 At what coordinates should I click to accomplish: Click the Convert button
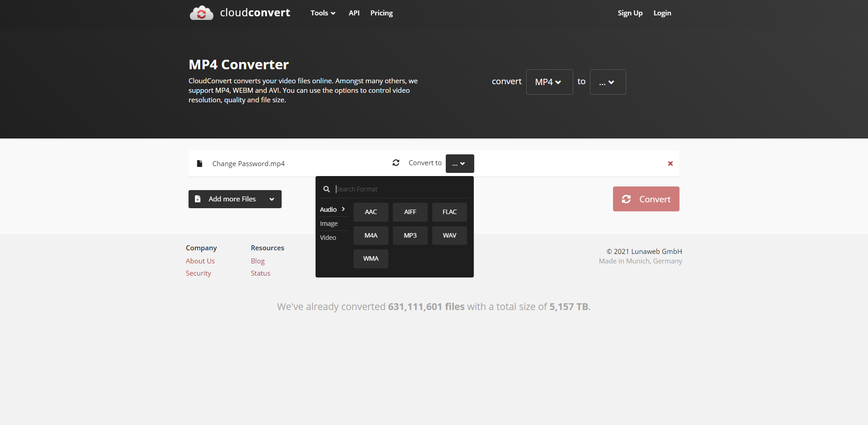click(646, 199)
